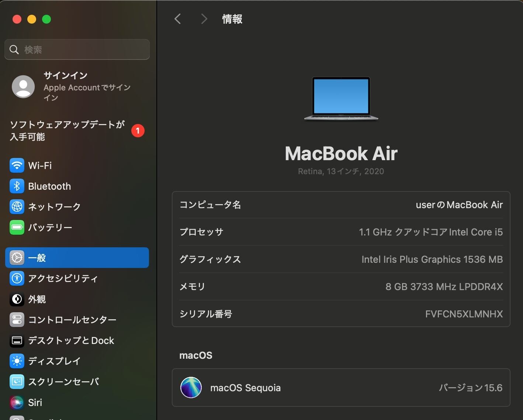Screen dimensions: 523x420
Task: Click the user avatar icon
Action: [x=23, y=87]
